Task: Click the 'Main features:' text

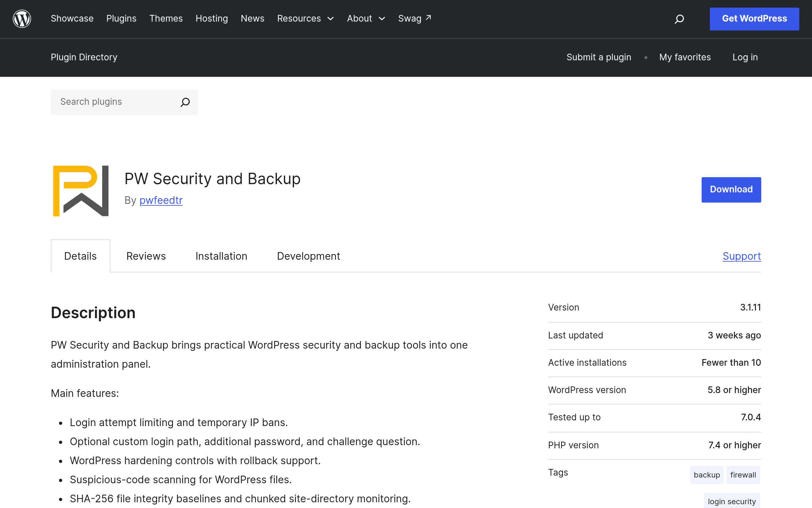Action: (x=85, y=393)
